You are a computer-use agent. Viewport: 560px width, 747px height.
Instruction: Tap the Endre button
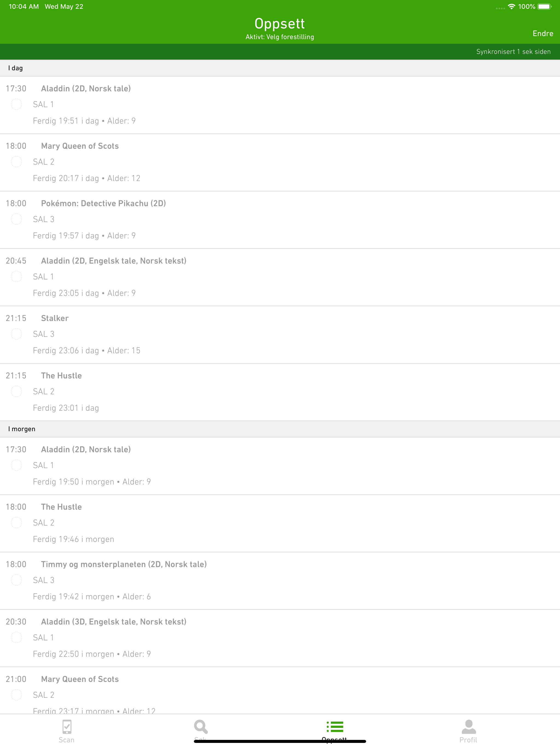[543, 33]
